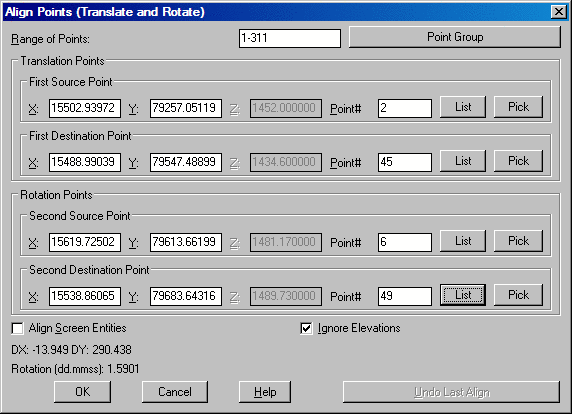Edit the Range of Points field
572x414 pixels.
(290, 38)
